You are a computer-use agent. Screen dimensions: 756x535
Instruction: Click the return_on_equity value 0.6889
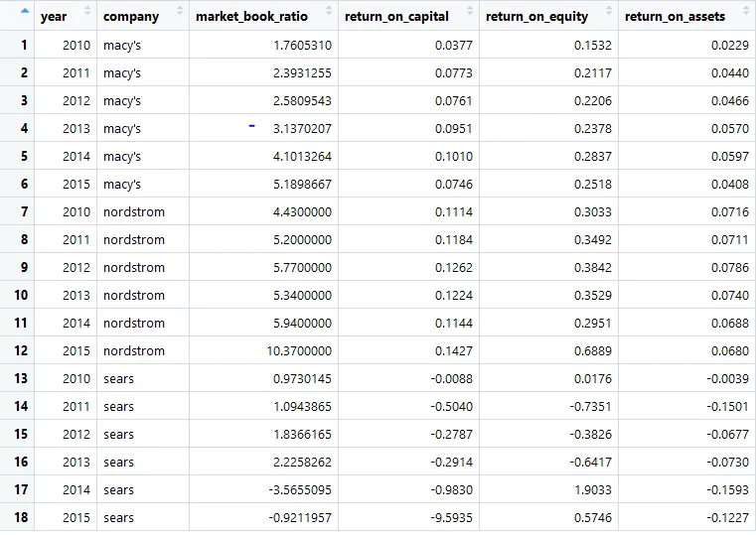(592, 351)
